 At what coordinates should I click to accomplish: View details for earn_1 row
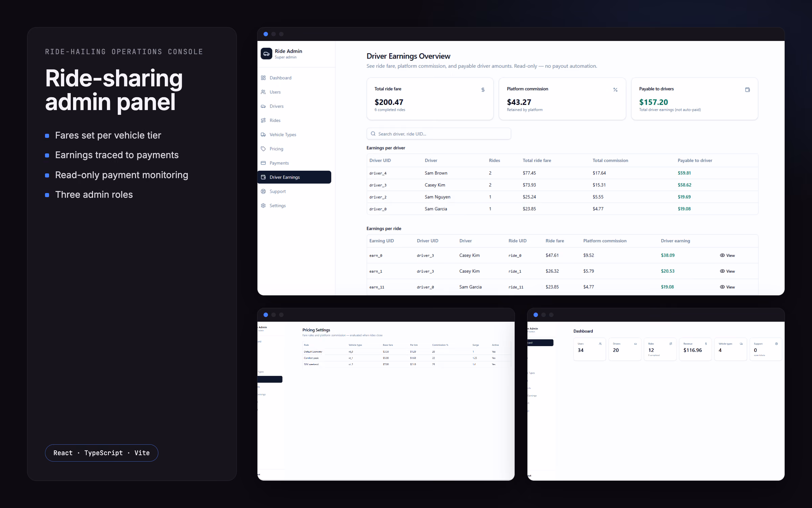click(x=727, y=271)
